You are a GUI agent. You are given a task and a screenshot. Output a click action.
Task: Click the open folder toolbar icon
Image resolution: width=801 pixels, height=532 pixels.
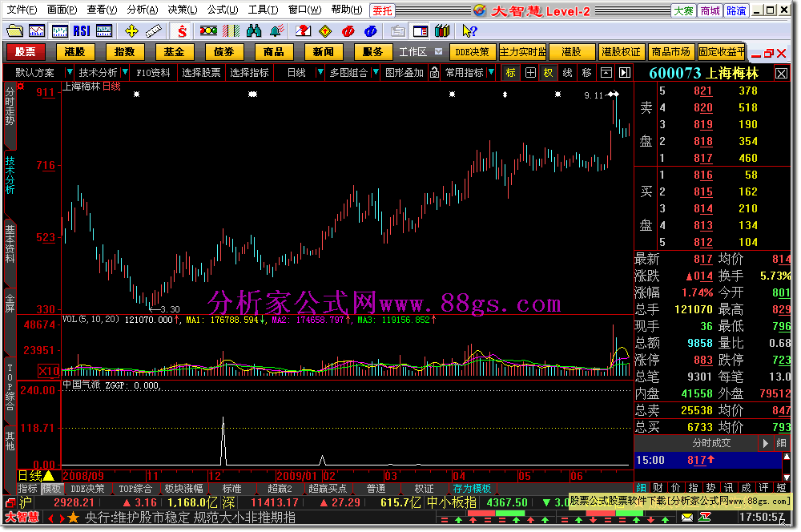14,31
